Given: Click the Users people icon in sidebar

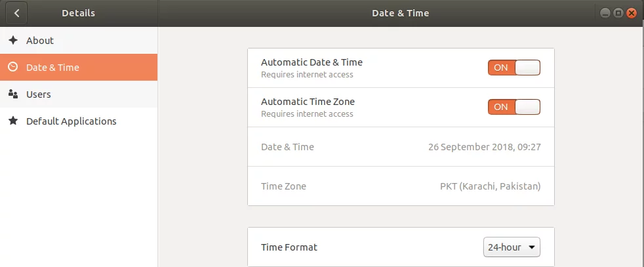Looking at the screenshot, I should [13, 94].
